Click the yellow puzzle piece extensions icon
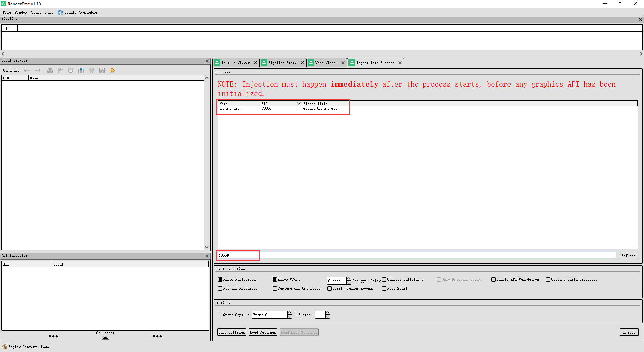644x352 pixels. (x=112, y=70)
